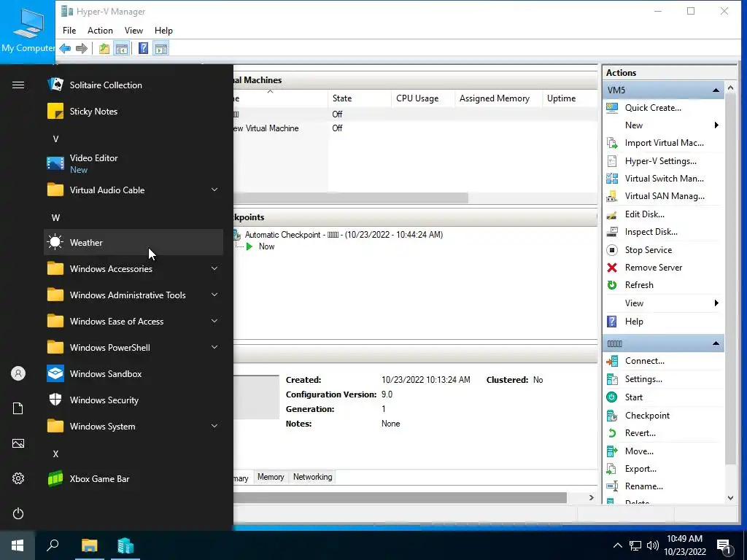Click the Up one level folder icon
The width and height of the screenshot is (747, 560).
click(x=104, y=48)
